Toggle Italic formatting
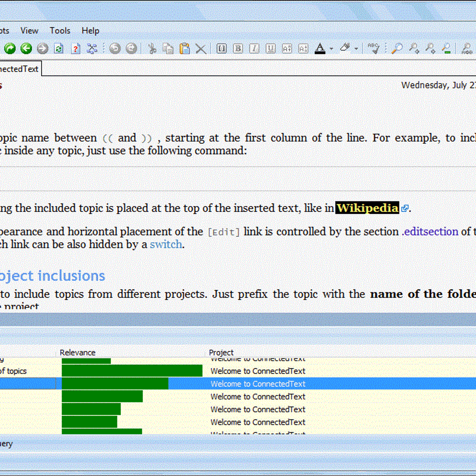 pyautogui.click(x=254, y=48)
